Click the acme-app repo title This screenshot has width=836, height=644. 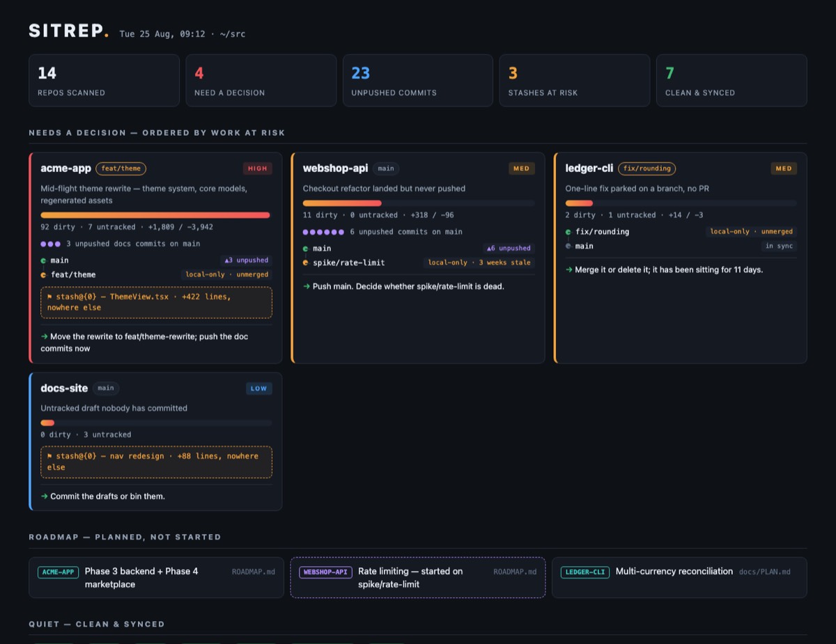[x=65, y=168]
